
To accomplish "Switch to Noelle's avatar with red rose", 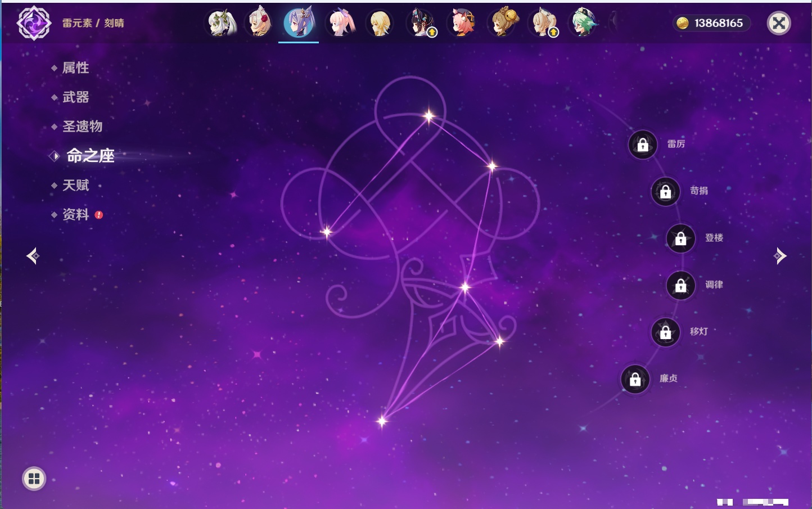I will tap(260, 23).
